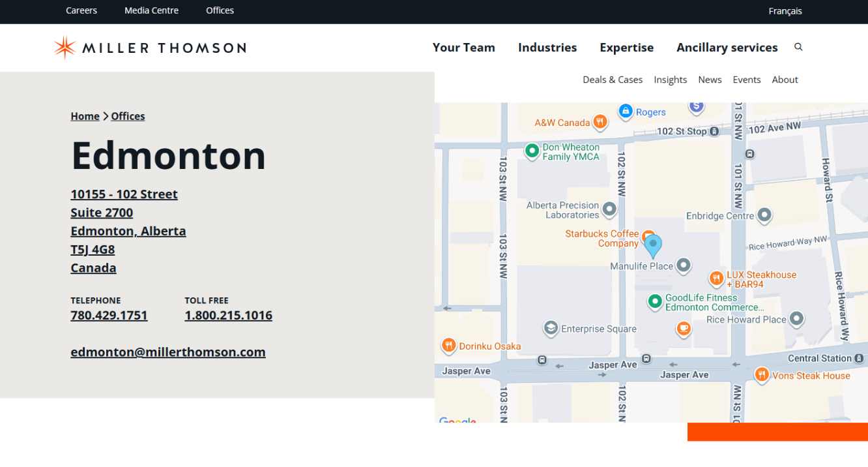Screen dimensions: 868x467
Task: Click the Enterprise Square map marker
Action: (x=551, y=328)
